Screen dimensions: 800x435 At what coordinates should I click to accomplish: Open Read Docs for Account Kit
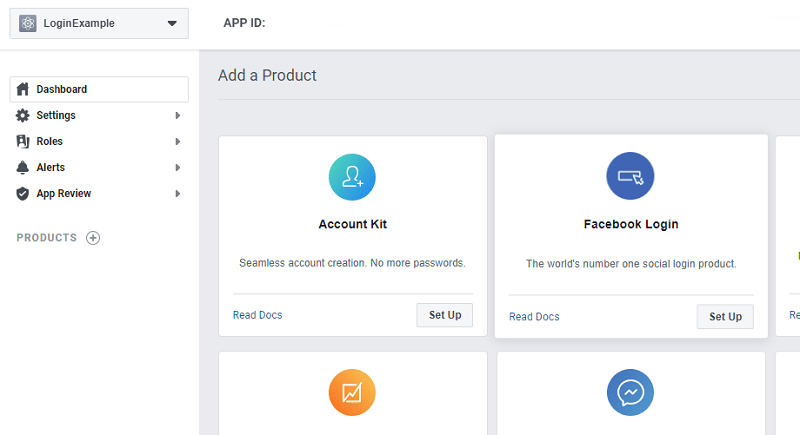[x=258, y=315]
